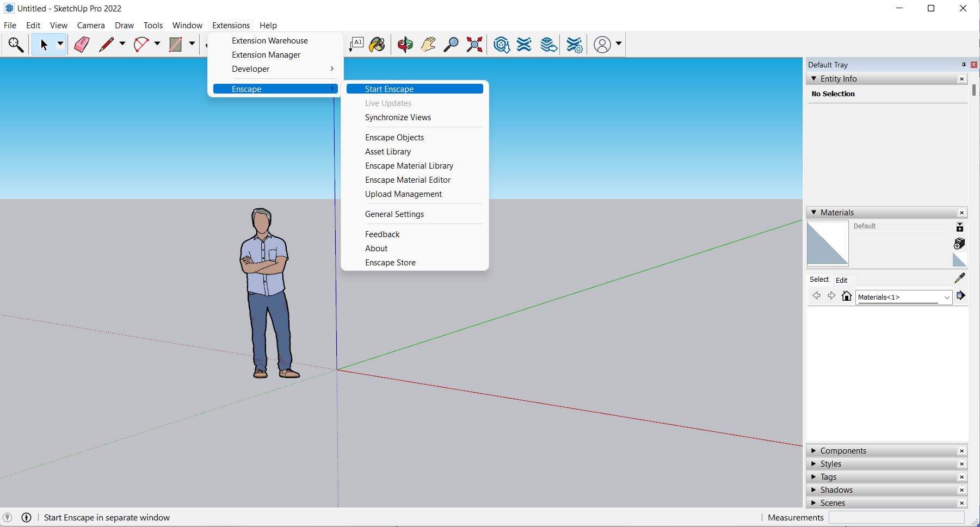Image resolution: width=980 pixels, height=527 pixels.
Task: Expand the Styles panel
Action: click(x=814, y=464)
